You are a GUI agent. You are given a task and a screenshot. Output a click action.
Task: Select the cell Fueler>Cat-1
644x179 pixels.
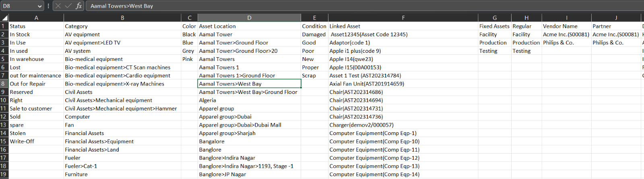click(122, 166)
